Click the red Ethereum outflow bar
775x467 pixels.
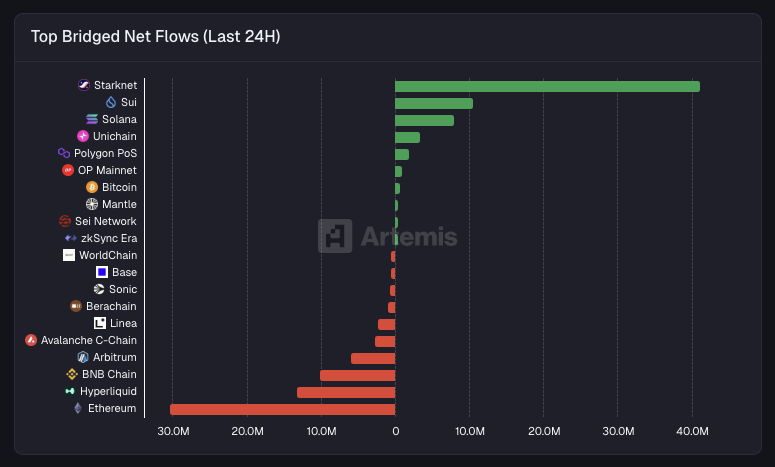[283, 409]
